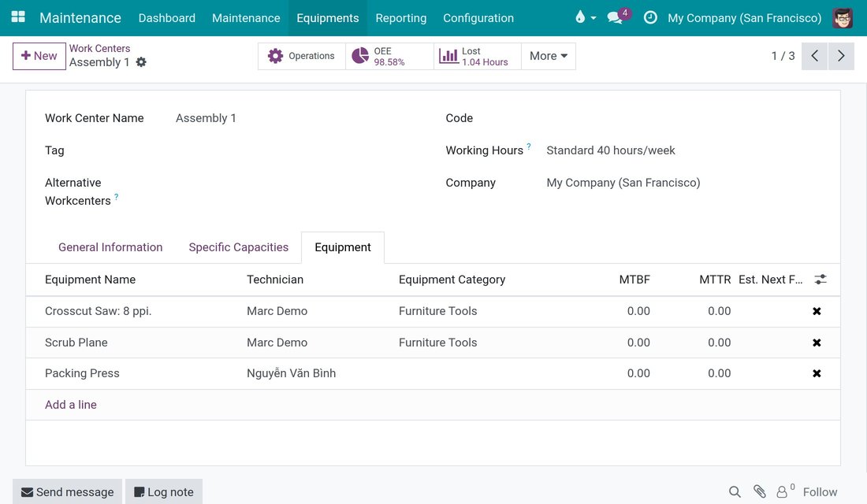Switch to the General Information tab
Viewport: 867px width, 504px height.
(110, 247)
